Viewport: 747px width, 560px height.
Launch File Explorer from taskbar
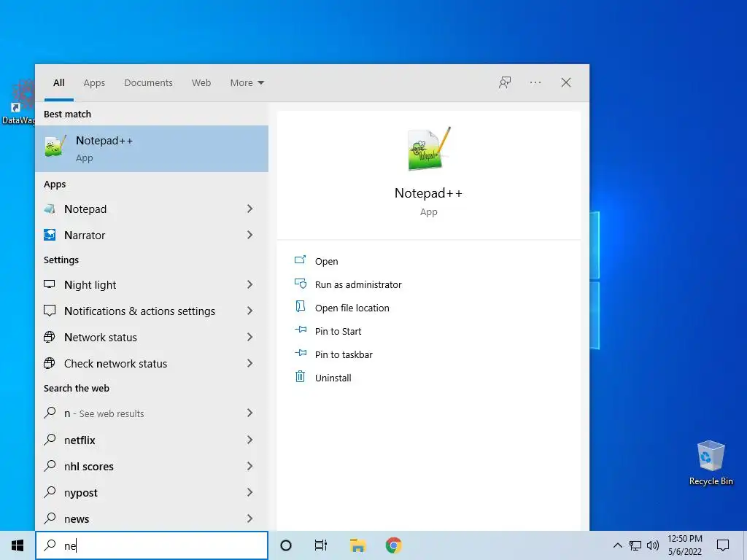(357, 545)
